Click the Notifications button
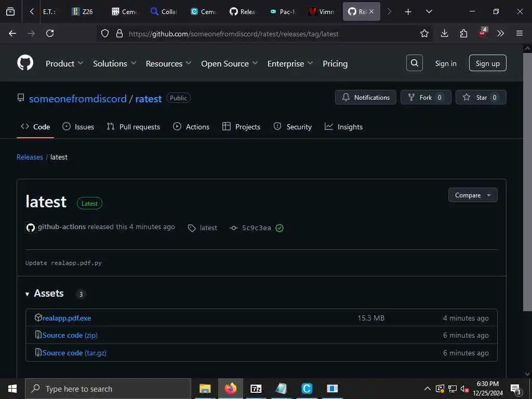Screen dimensions: 532x399 coord(365,97)
